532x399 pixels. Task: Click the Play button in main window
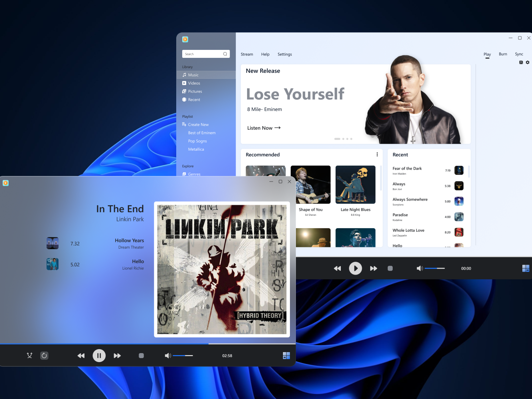tap(355, 268)
